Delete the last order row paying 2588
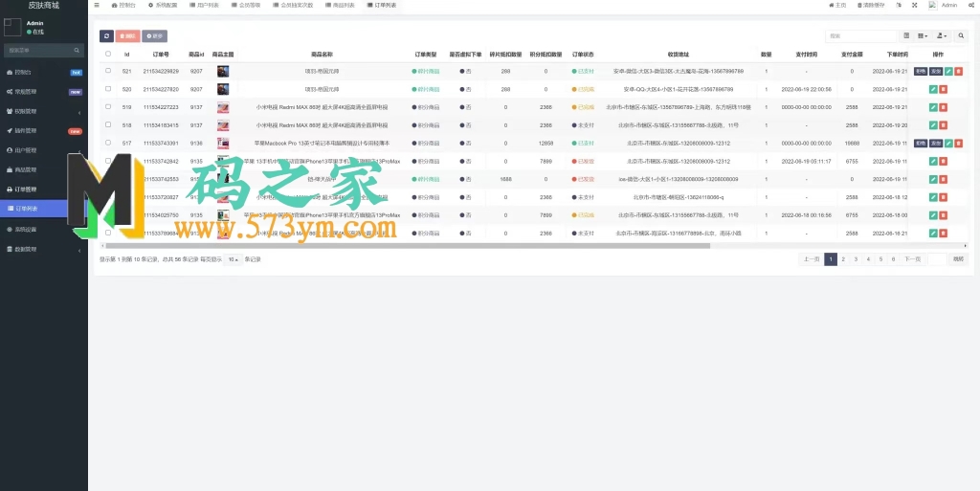 click(x=943, y=233)
